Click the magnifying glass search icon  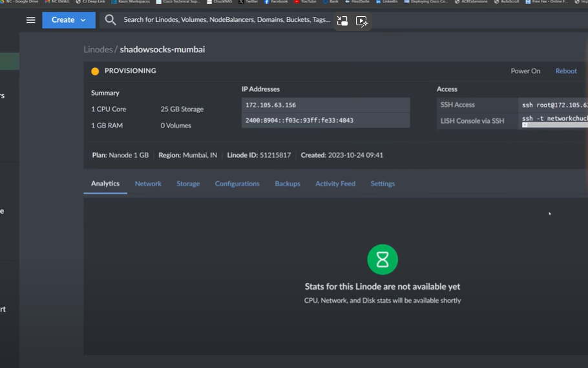110,20
